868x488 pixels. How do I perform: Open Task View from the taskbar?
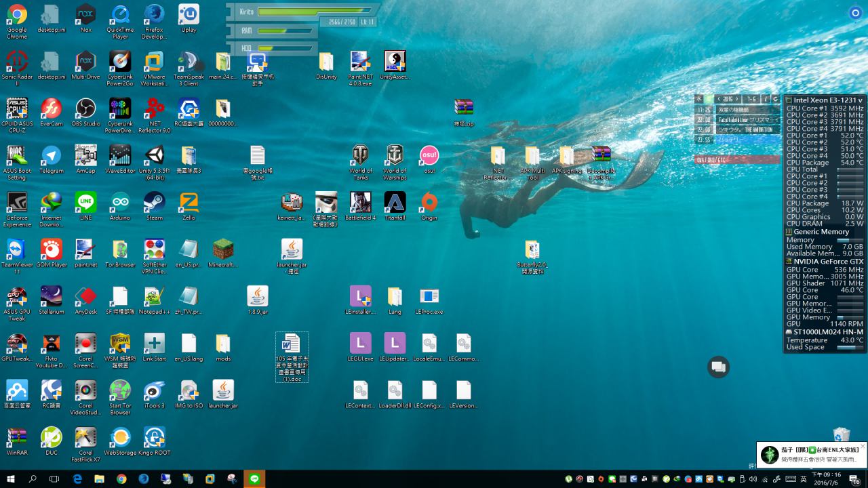click(55, 479)
